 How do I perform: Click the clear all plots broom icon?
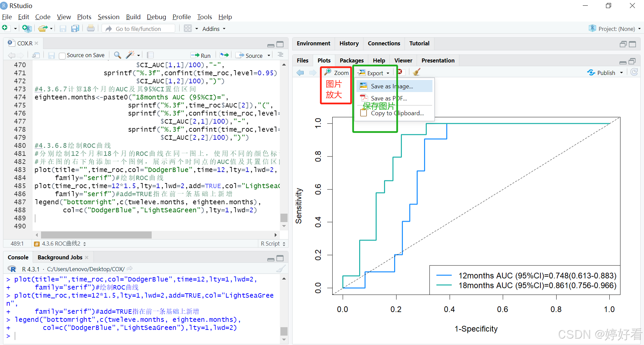coord(417,72)
